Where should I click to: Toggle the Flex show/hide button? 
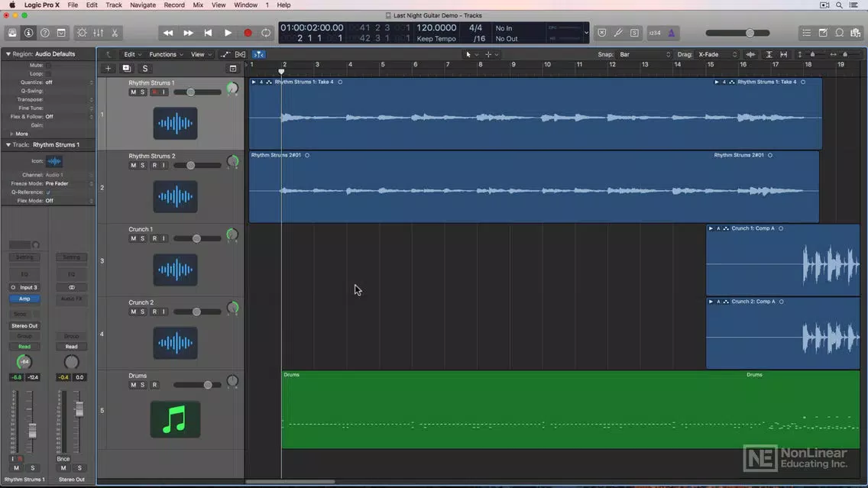pos(240,54)
